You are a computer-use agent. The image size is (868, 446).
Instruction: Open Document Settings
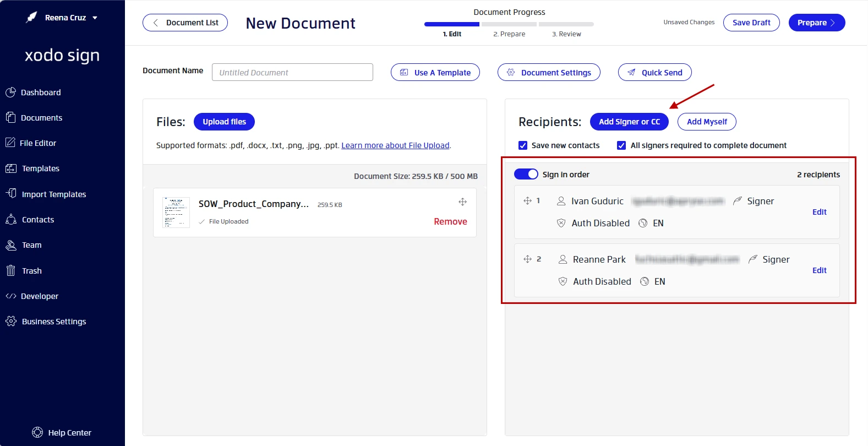549,72
